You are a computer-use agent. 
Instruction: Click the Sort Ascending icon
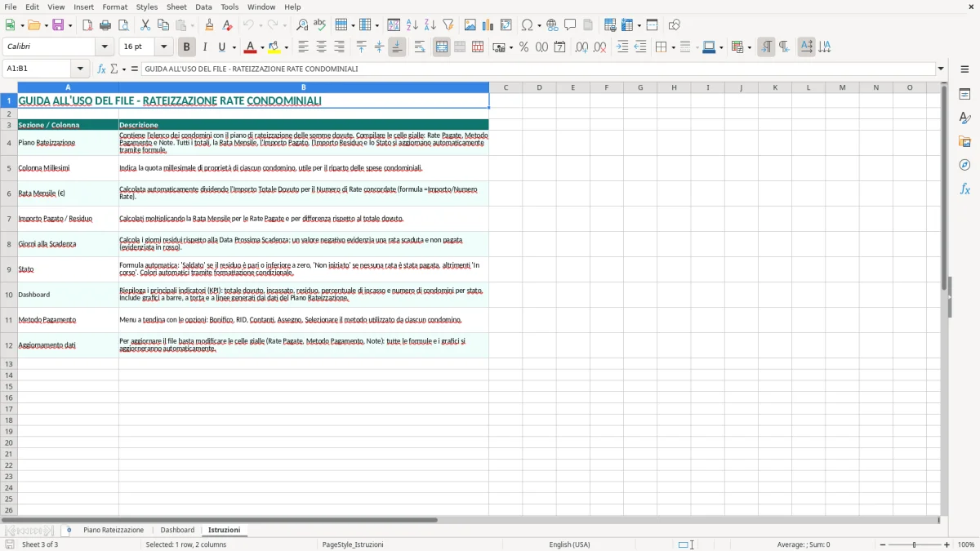[x=412, y=25]
